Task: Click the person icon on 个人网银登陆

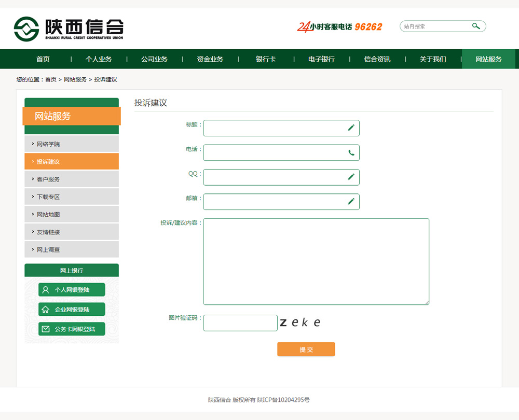Action: 46,290
